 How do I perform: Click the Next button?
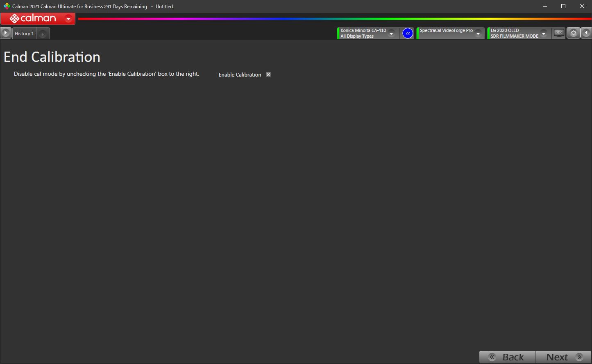click(563, 357)
